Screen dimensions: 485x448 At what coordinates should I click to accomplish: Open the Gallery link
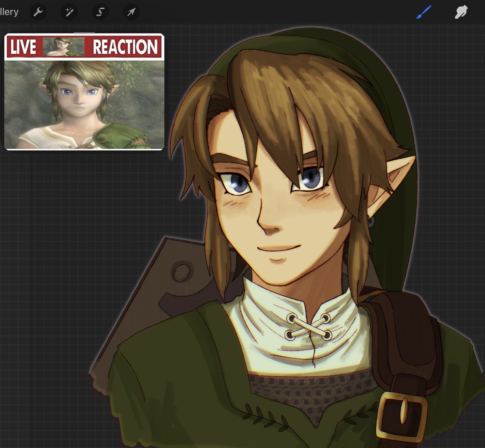(x=9, y=12)
